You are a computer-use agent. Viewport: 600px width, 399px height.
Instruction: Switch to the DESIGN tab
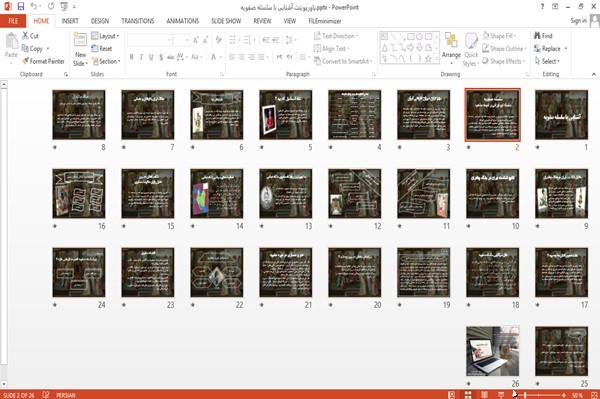click(100, 21)
